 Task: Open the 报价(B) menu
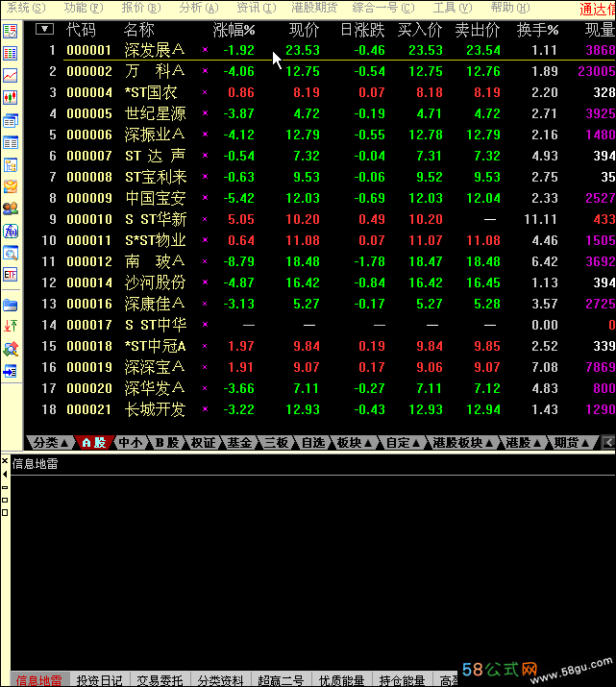(141, 8)
